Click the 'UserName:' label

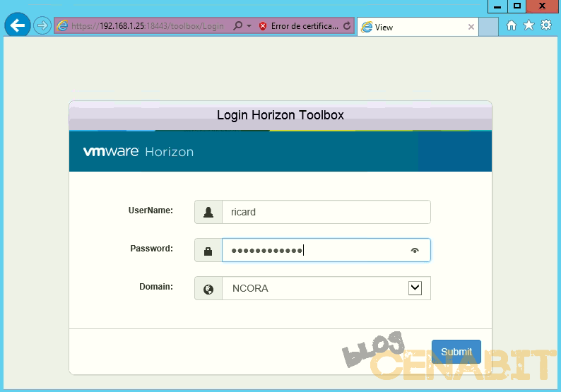coord(150,210)
